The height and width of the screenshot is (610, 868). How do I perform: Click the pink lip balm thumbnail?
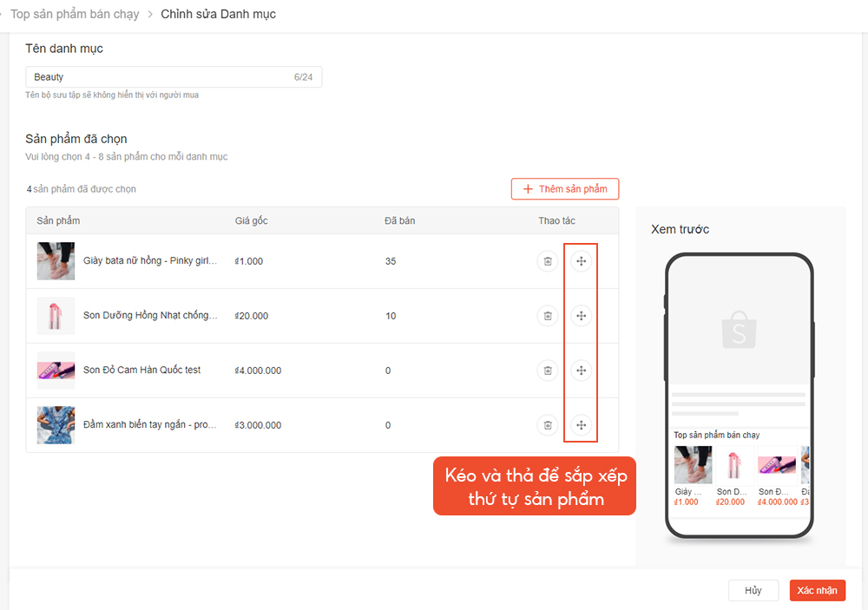[x=56, y=316]
